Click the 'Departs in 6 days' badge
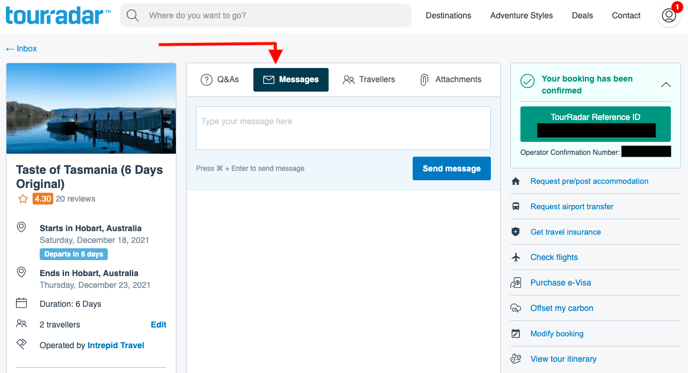 tap(74, 254)
